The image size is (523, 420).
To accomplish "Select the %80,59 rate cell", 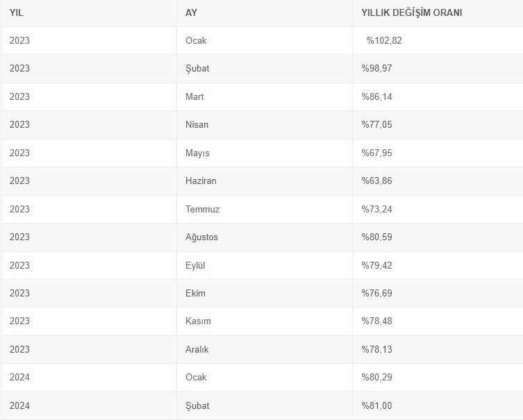I will click(376, 237).
